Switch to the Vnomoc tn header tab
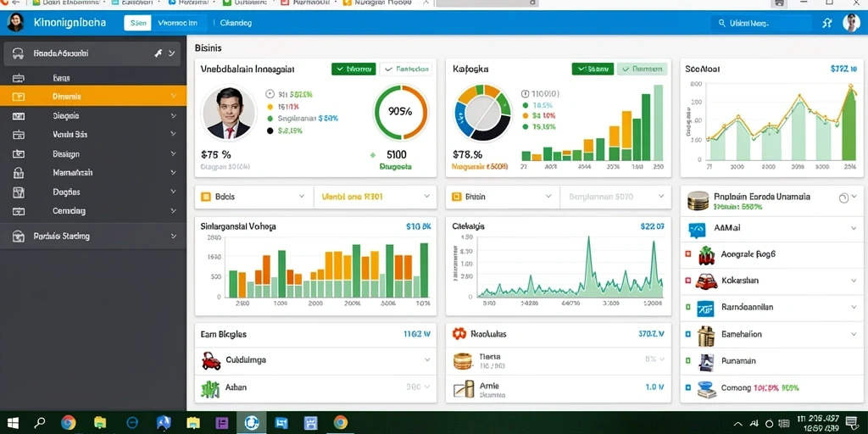This screenshot has width=868, height=434. (177, 23)
